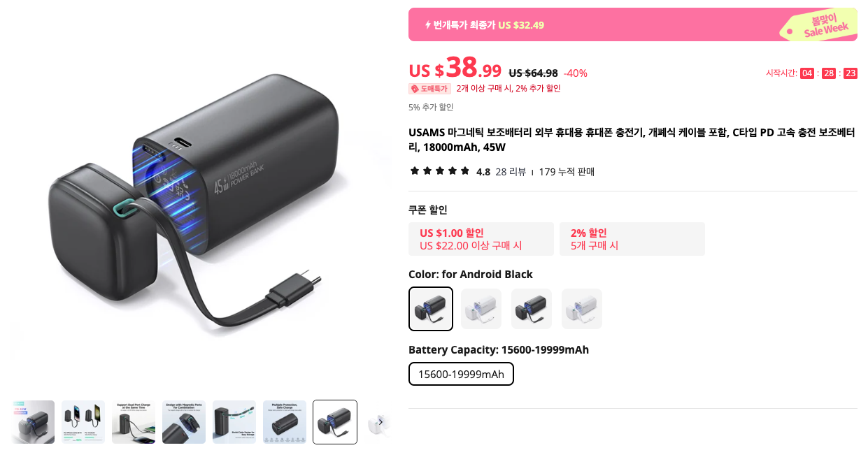Image resolution: width=868 pixels, height=457 pixels.
Task: Click the thumbnail carousel next arrow
Action: pyautogui.click(x=380, y=421)
